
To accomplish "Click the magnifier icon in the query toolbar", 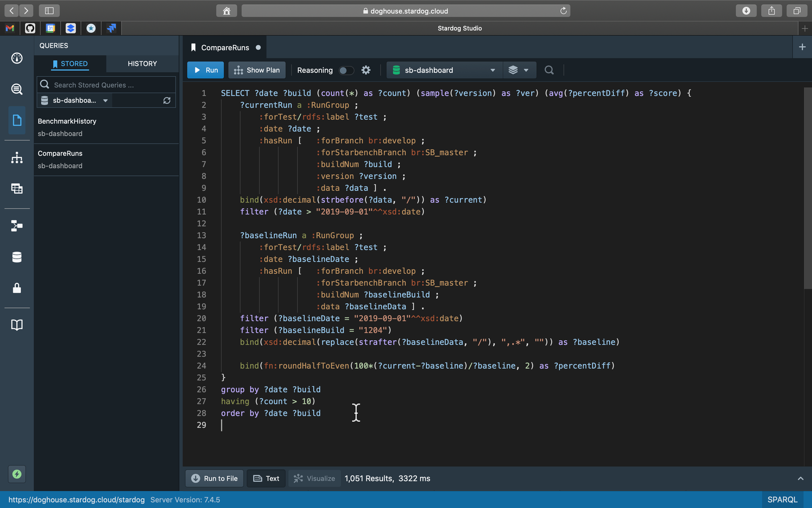I will [x=549, y=70].
